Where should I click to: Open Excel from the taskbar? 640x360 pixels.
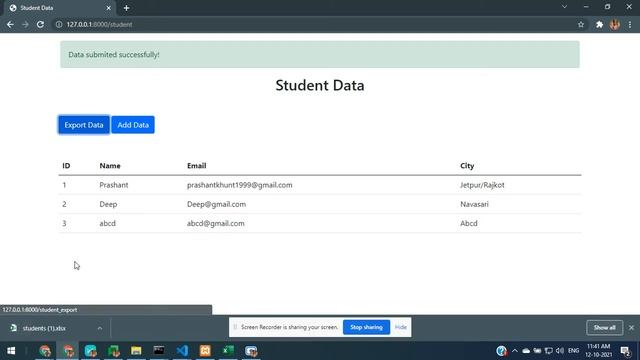tap(228, 351)
